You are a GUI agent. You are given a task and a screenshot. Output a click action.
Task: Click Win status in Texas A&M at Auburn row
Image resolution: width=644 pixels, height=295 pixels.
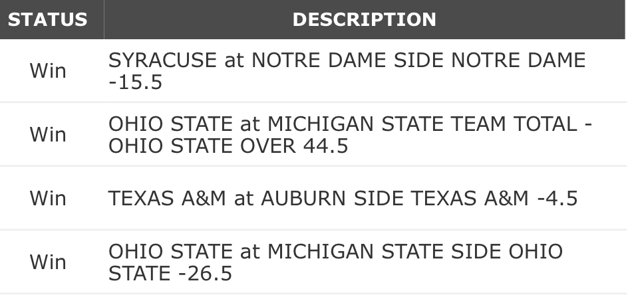[48, 199]
